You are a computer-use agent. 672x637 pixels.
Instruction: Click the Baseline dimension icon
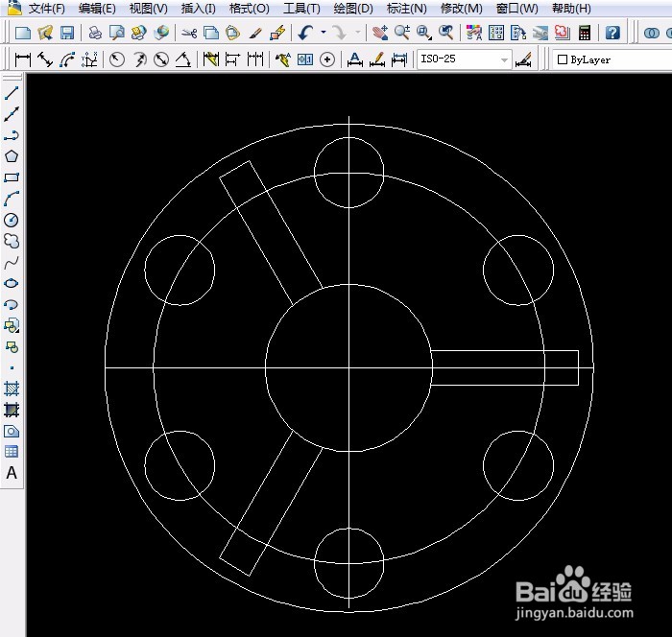click(x=232, y=59)
